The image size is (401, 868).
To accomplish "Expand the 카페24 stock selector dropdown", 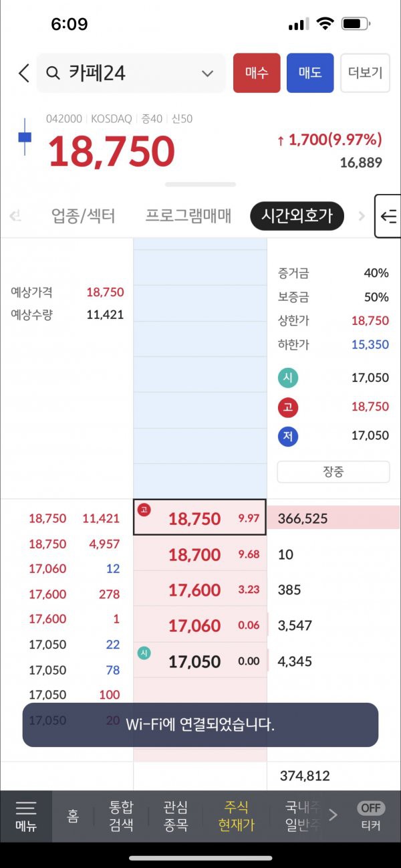I will (208, 74).
